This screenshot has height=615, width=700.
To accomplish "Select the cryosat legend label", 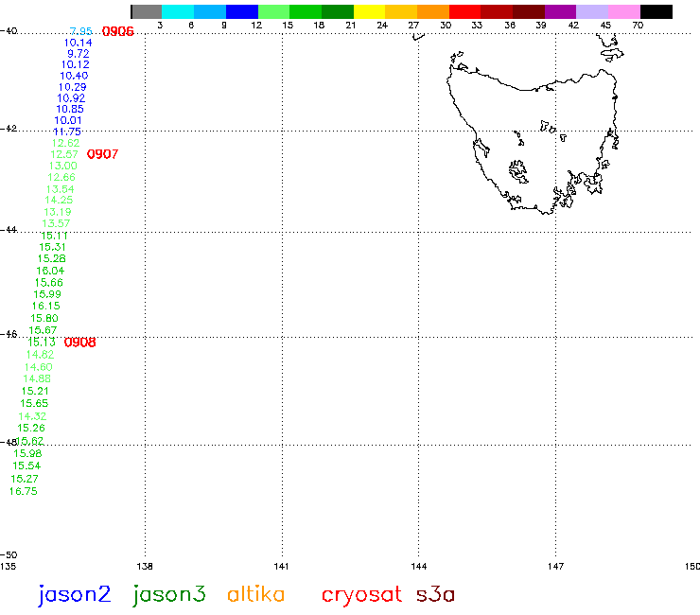I will click(361, 596).
